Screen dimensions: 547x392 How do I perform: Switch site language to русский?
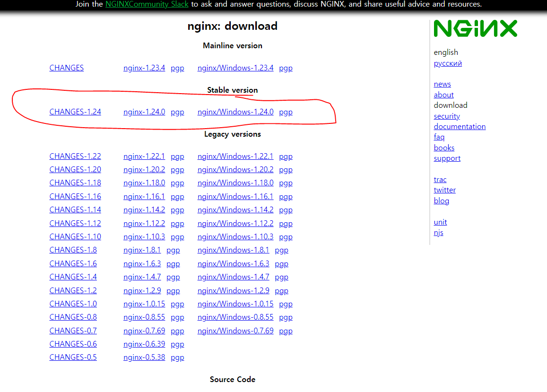(x=448, y=63)
